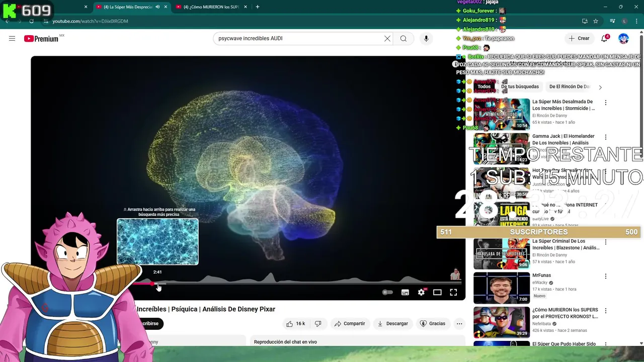Click the Gracias button
644x362 pixels.
(433, 323)
